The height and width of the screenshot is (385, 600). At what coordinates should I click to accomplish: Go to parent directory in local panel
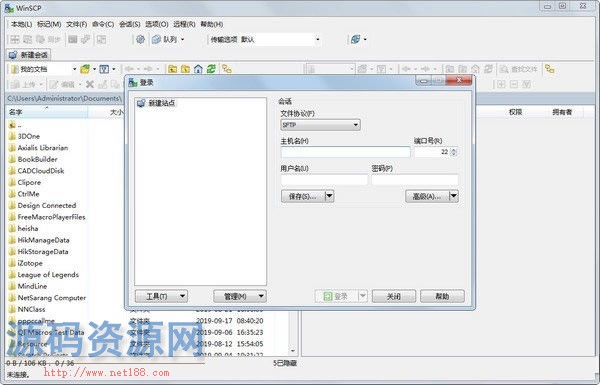(x=173, y=69)
